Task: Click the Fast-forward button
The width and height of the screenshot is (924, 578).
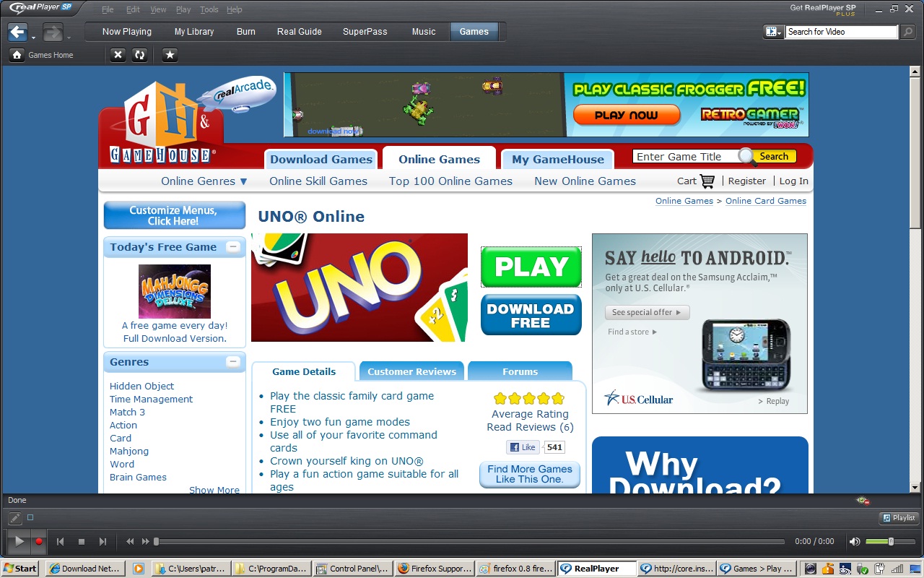Action: (145, 541)
